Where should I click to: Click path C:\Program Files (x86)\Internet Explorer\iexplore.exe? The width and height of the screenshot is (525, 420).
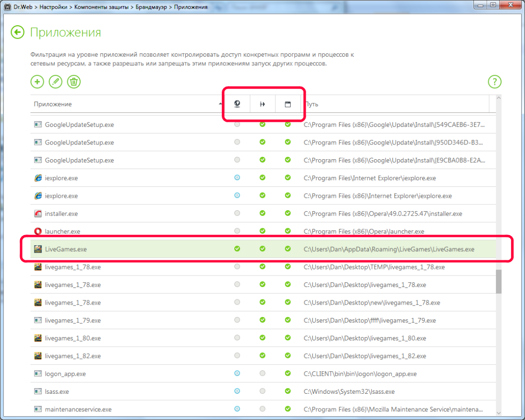[378, 195]
